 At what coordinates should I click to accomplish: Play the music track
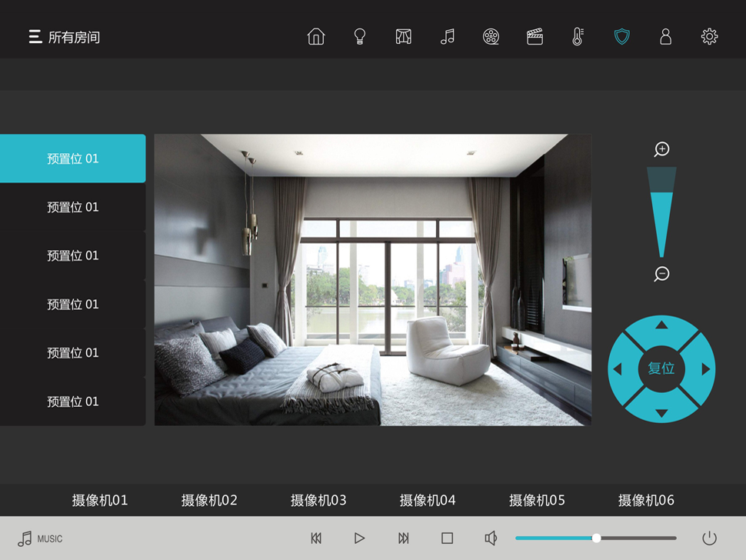click(x=360, y=538)
